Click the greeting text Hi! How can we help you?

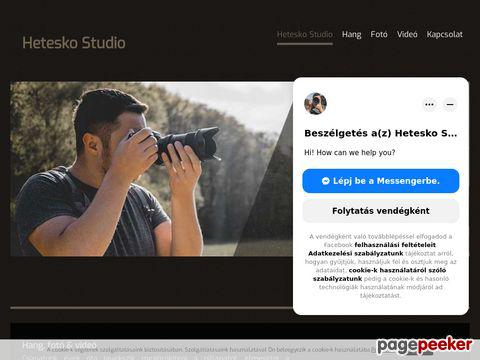(350, 153)
